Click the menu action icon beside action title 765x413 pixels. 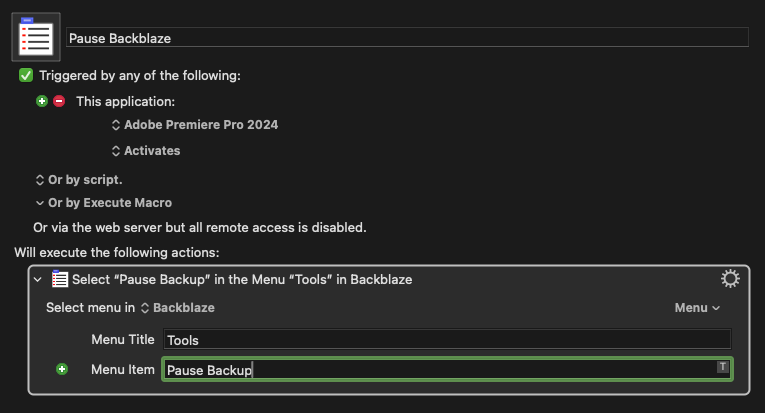click(x=60, y=280)
